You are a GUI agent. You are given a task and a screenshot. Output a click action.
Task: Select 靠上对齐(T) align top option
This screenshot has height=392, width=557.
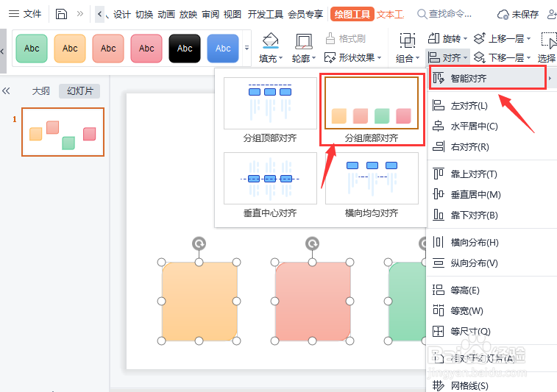pyautogui.click(x=474, y=174)
